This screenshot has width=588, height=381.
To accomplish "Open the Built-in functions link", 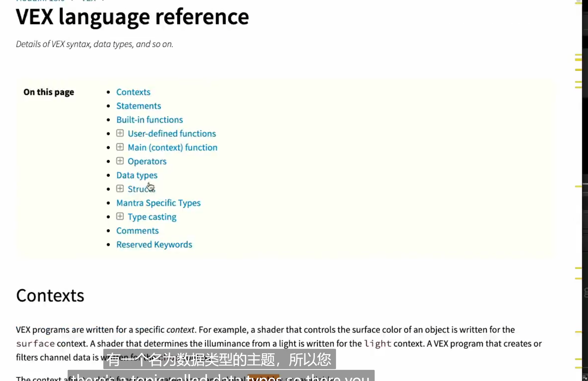I will coord(149,120).
